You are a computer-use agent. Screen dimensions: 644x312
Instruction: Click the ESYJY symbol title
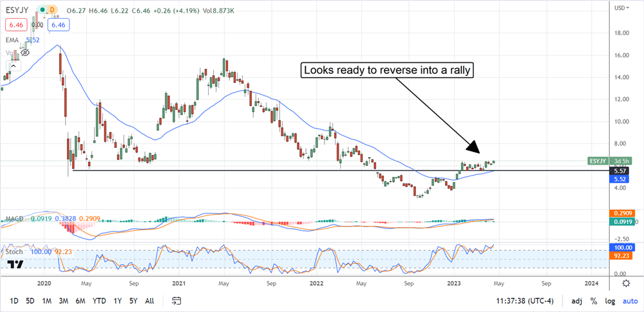(x=17, y=10)
